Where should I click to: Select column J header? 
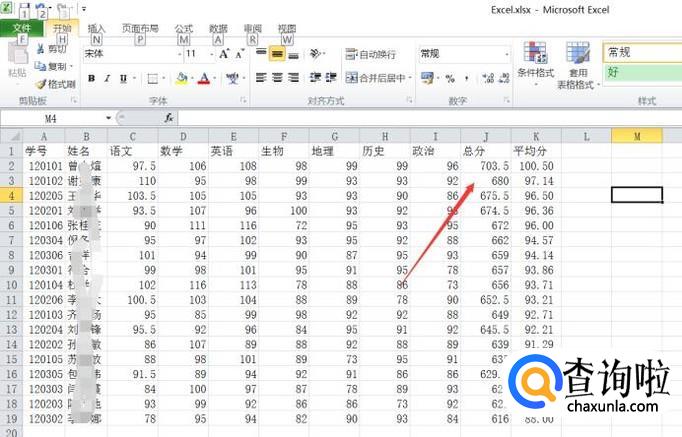click(486, 137)
